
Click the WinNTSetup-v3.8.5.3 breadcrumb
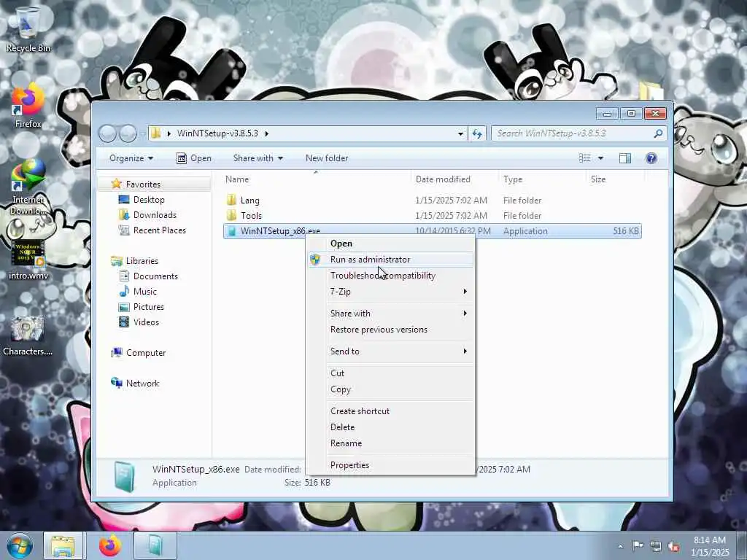click(217, 133)
